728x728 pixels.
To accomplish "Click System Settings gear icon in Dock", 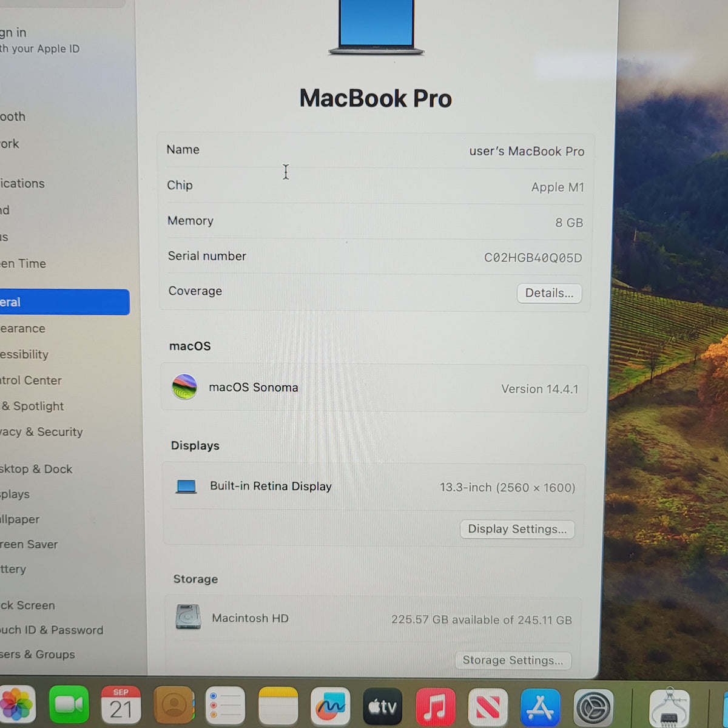I will tap(593, 708).
